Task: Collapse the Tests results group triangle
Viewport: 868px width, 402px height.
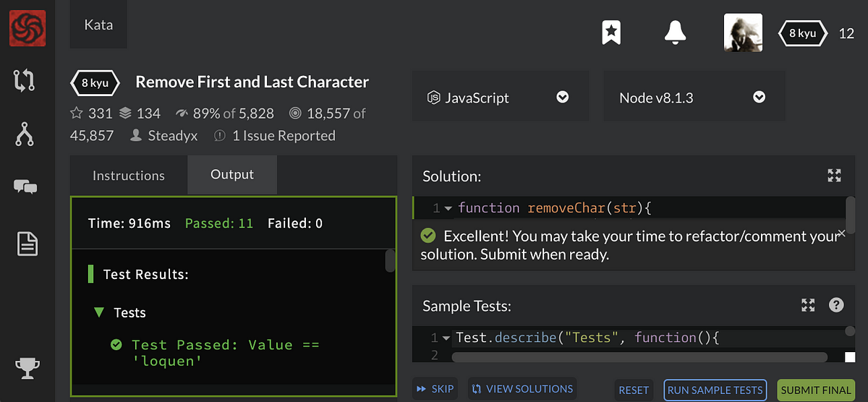Action: coord(99,312)
